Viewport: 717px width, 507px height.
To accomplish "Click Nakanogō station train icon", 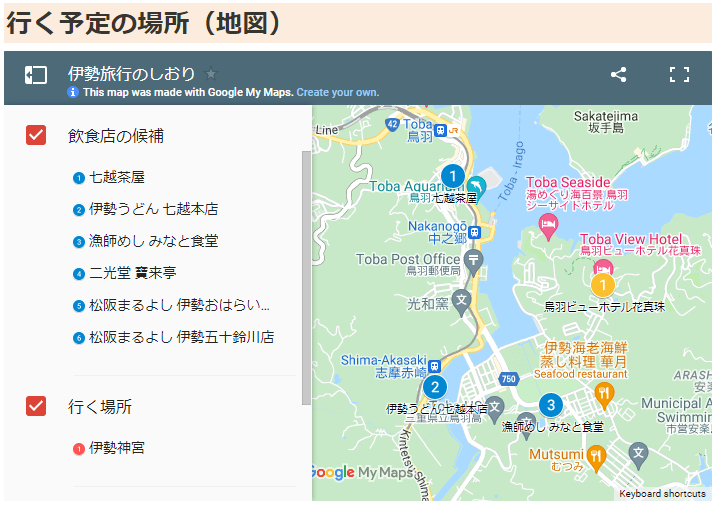I will [475, 232].
